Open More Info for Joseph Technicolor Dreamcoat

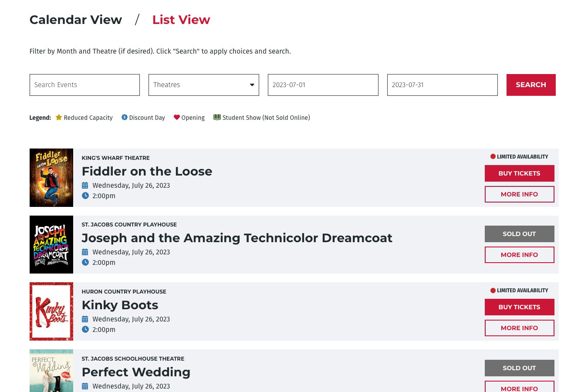point(519,255)
